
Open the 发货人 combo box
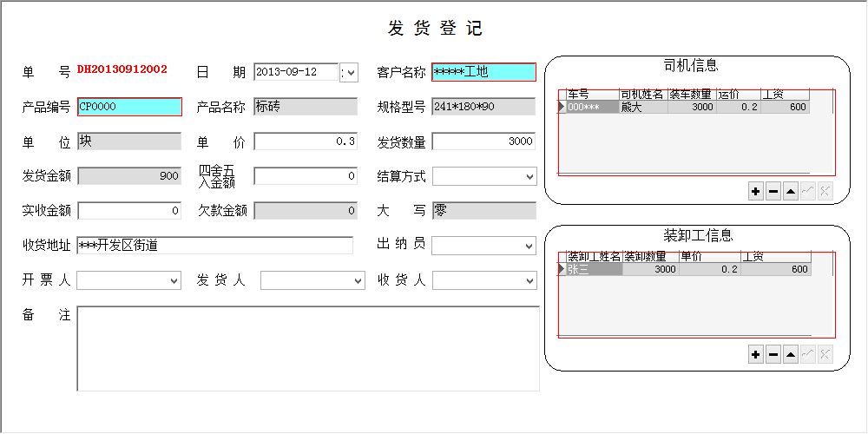click(x=358, y=280)
